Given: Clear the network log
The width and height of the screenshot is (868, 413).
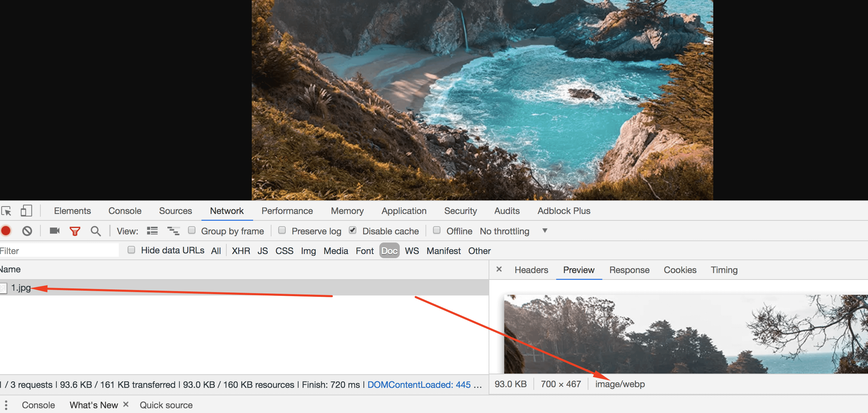Looking at the screenshot, I should click(x=27, y=231).
